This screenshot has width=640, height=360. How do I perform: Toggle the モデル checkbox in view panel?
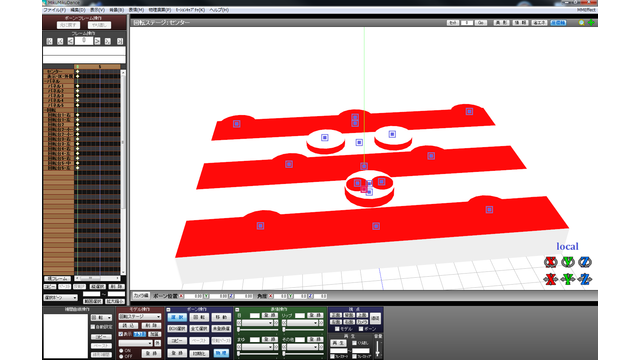(337, 329)
